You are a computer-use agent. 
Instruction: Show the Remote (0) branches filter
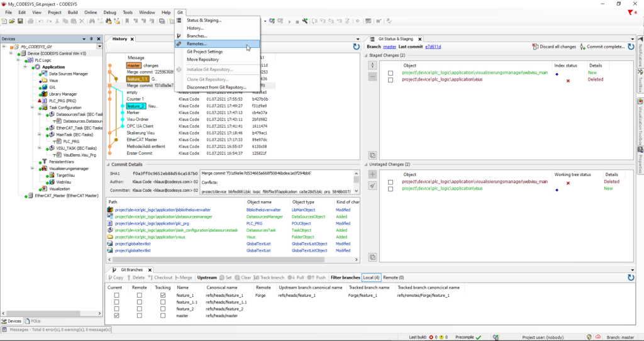tap(393, 277)
